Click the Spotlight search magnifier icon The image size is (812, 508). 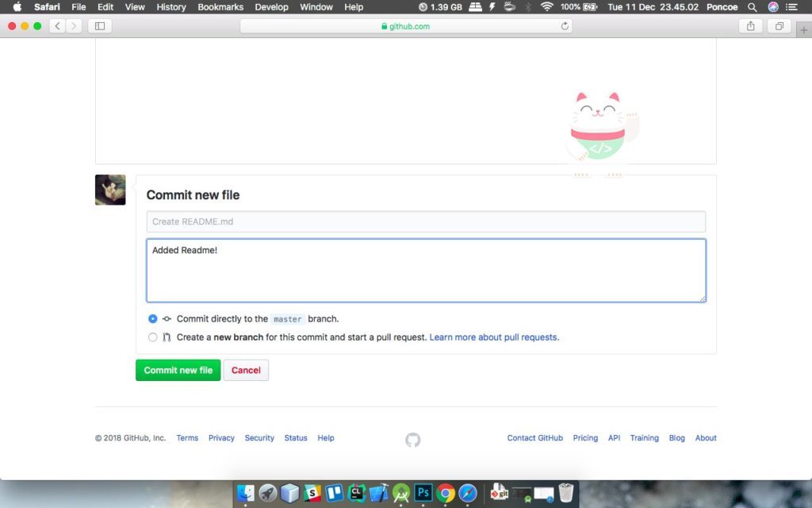click(x=753, y=7)
